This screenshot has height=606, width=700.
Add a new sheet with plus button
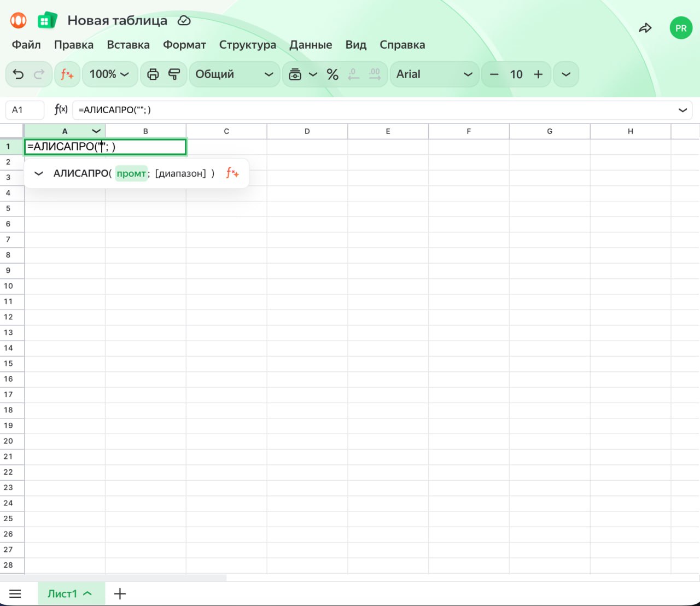[120, 594]
